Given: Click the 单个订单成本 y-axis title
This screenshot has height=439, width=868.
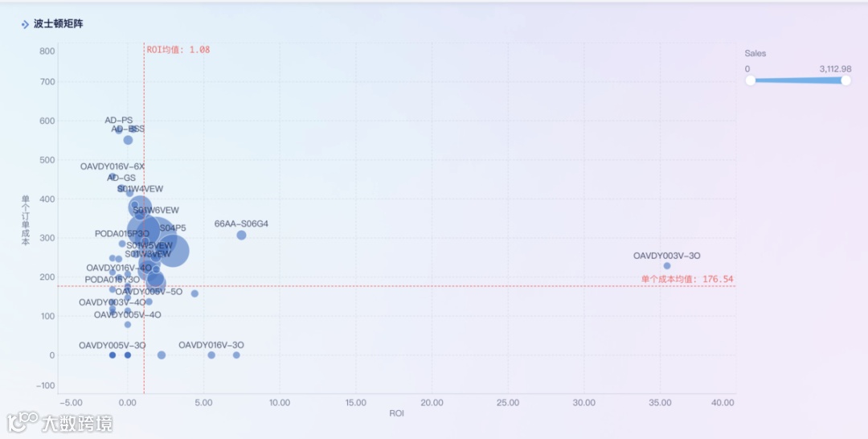Looking at the screenshot, I should coord(26,219).
